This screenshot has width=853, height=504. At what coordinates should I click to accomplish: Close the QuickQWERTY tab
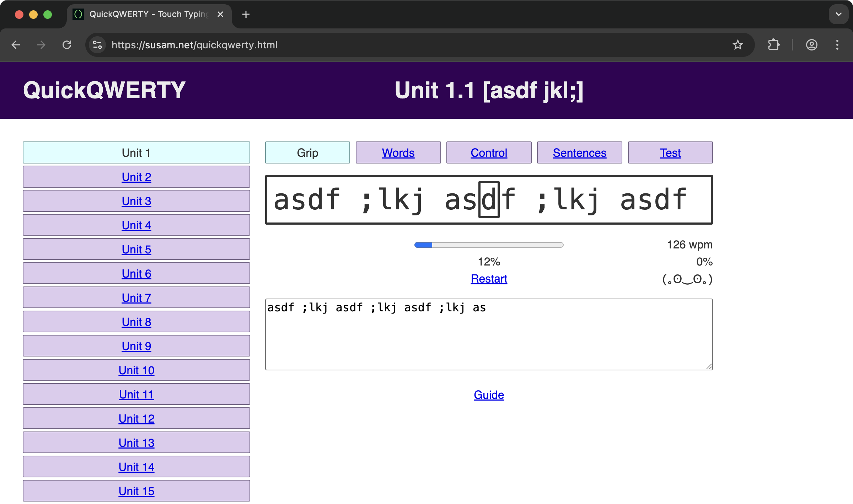[x=220, y=14]
